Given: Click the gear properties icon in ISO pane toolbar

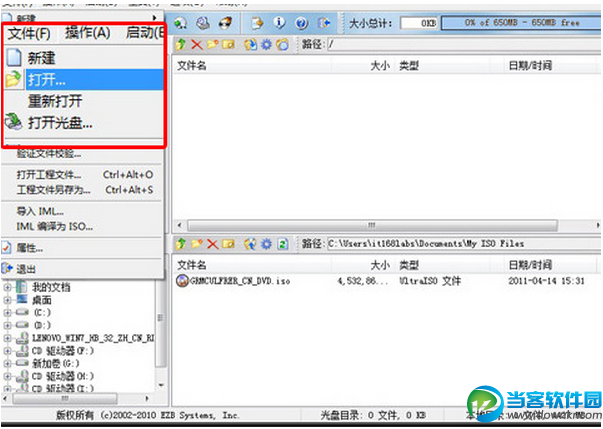Looking at the screenshot, I should tap(267, 45).
